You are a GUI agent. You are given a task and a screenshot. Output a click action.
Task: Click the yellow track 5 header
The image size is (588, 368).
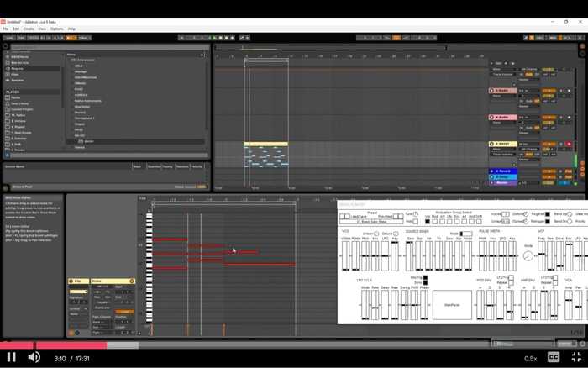[x=503, y=144]
